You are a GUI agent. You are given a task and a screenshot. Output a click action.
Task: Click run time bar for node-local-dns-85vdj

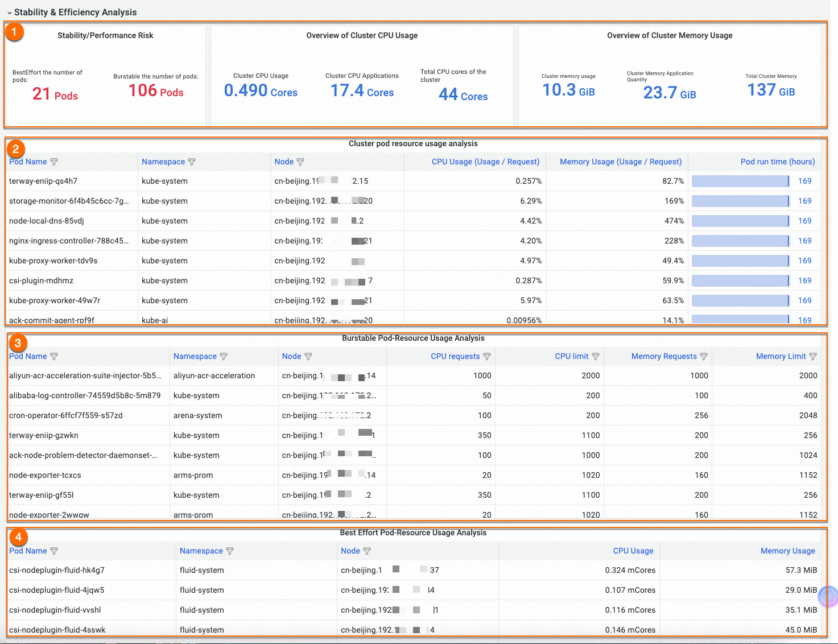pos(741,221)
